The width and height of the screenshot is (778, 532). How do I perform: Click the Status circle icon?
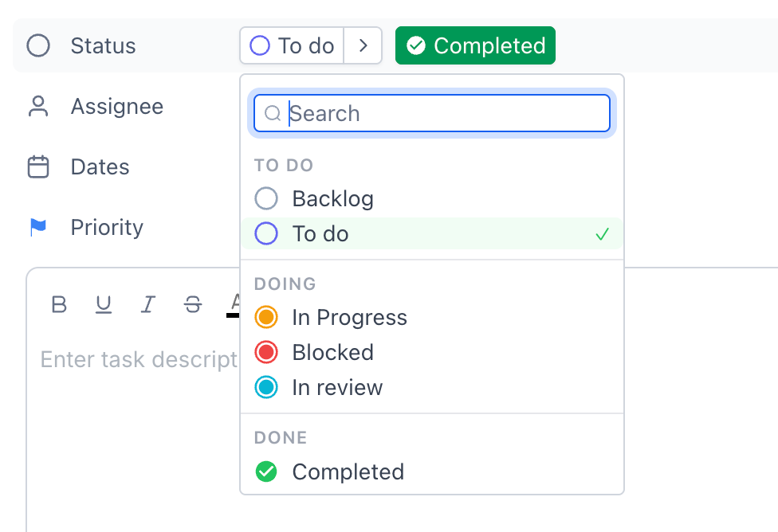[x=38, y=45]
